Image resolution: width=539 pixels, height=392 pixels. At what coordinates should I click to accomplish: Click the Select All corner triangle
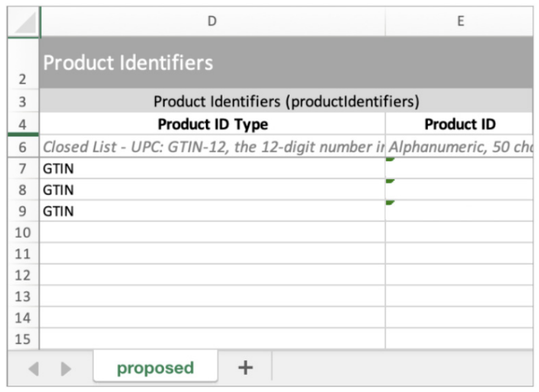tap(26, 23)
